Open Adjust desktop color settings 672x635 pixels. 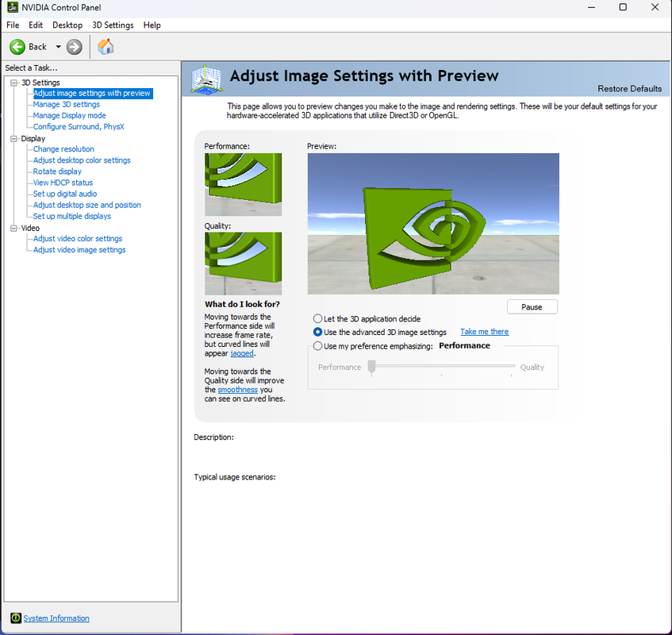click(x=82, y=160)
